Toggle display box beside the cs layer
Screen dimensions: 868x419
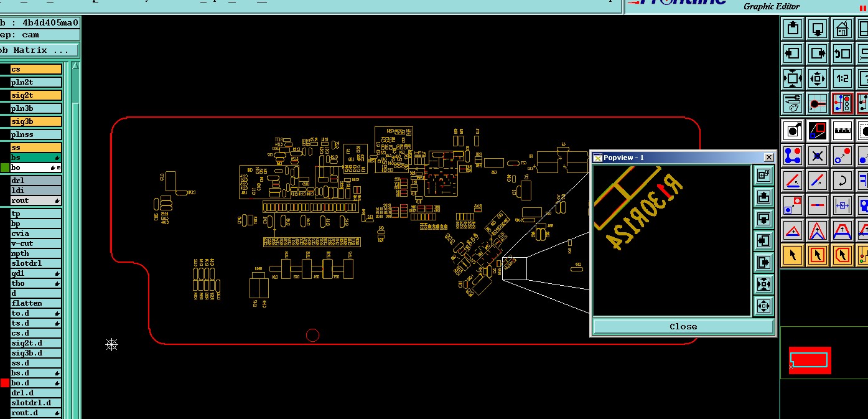pyautogui.click(x=5, y=69)
